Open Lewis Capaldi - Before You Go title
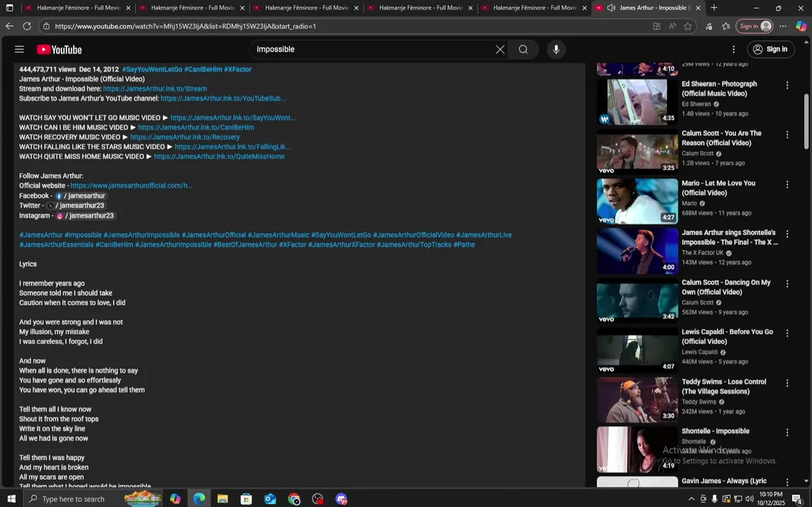 tap(727, 337)
